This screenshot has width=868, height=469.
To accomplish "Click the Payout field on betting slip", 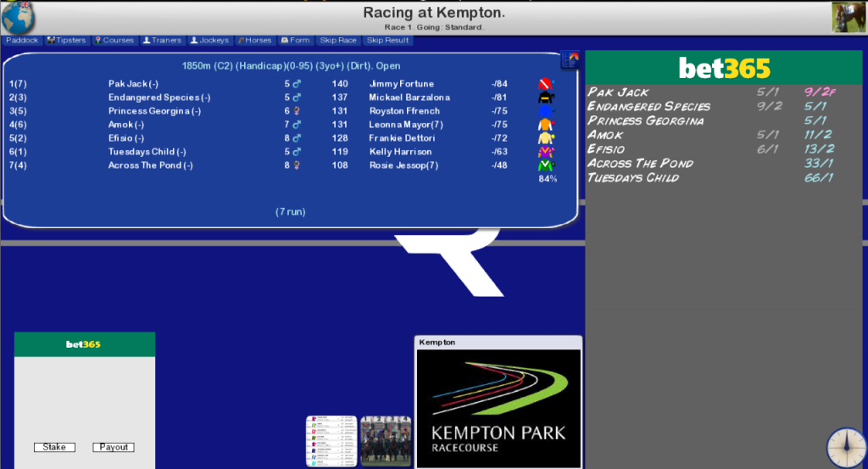I will pyautogui.click(x=114, y=447).
